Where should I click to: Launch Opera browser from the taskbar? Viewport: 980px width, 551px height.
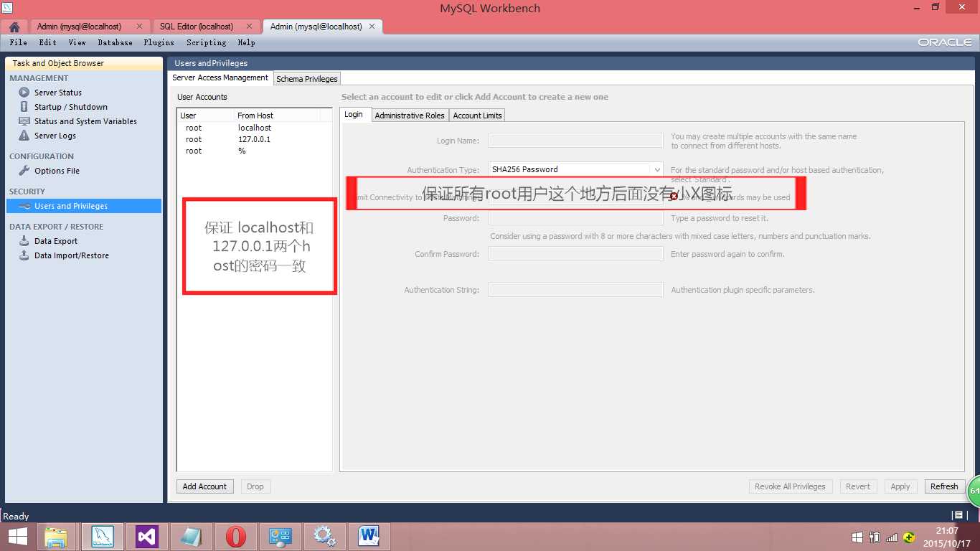236,537
